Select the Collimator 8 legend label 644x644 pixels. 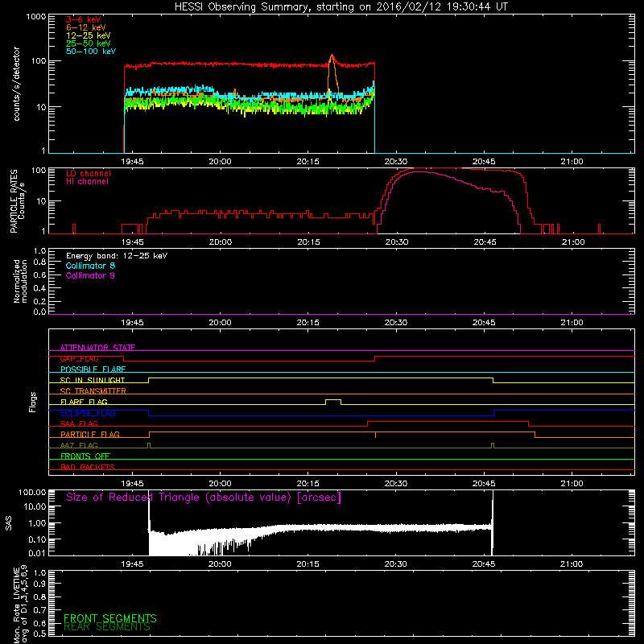pyautogui.click(x=90, y=266)
